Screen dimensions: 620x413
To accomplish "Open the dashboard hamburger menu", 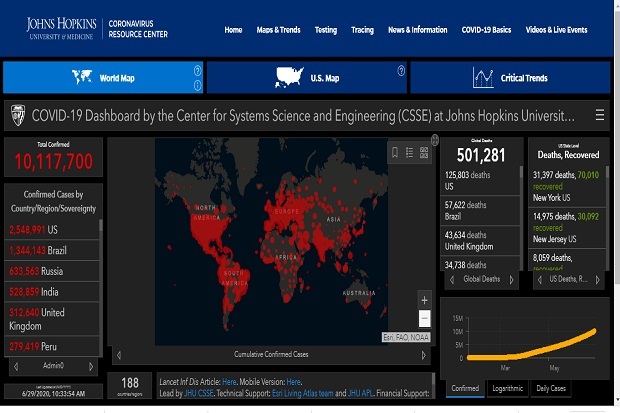I will point(599,115).
